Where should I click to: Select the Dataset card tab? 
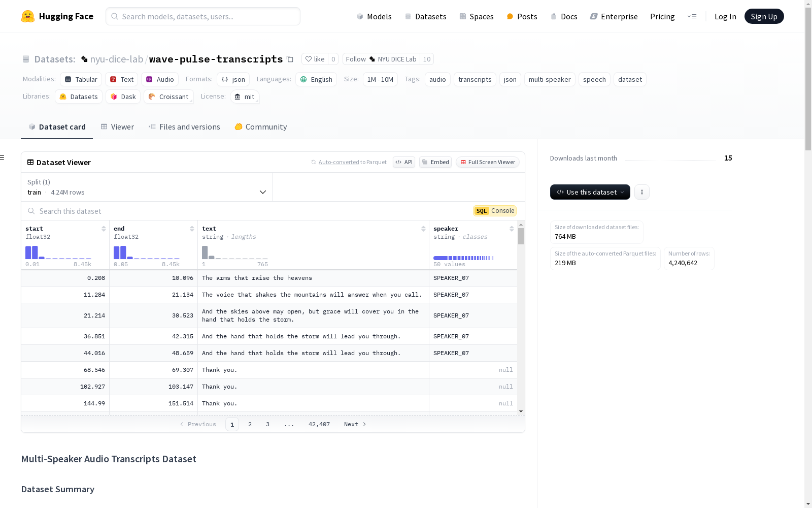pyautogui.click(x=57, y=127)
